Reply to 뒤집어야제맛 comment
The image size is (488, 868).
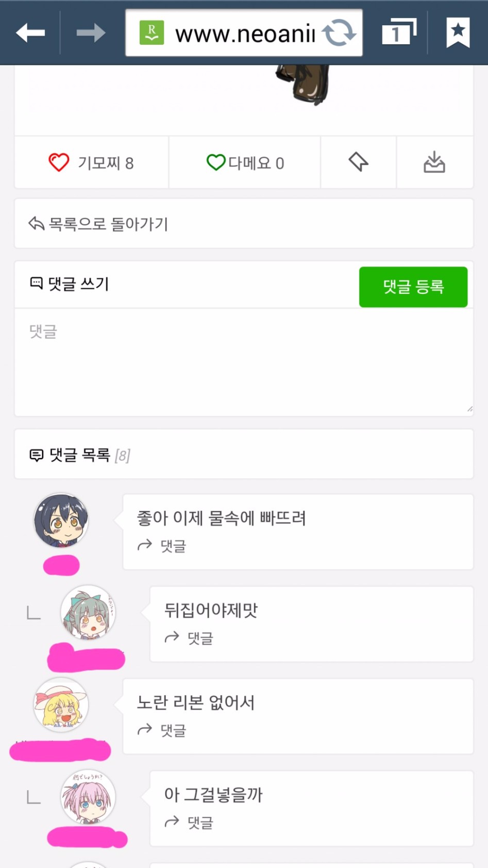click(x=189, y=638)
